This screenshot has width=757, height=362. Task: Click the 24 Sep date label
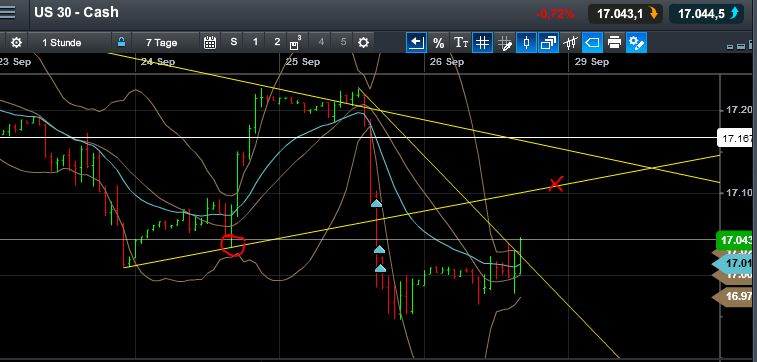click(x=158, y=62)
